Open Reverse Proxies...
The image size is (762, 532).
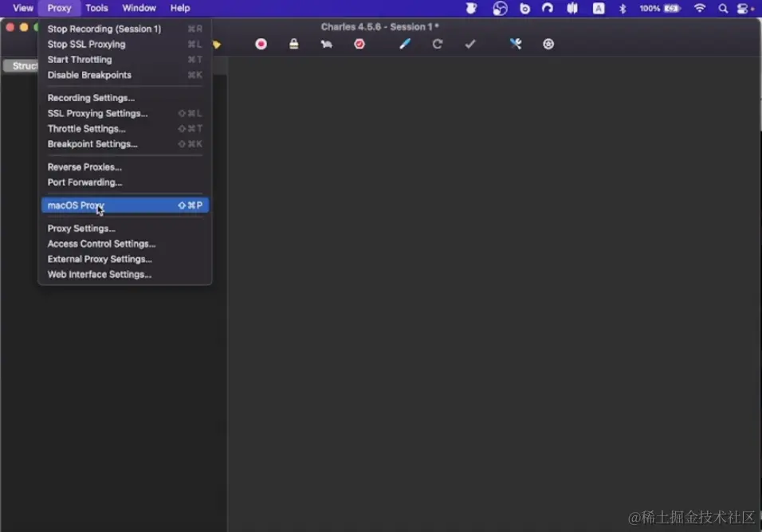[x=125, y=167]
